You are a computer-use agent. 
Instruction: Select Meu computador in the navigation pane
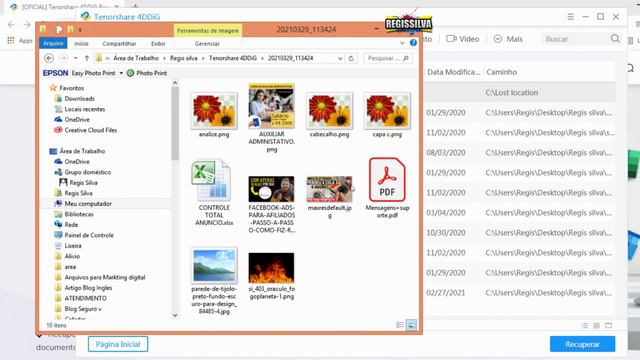[x=88, y=204]
